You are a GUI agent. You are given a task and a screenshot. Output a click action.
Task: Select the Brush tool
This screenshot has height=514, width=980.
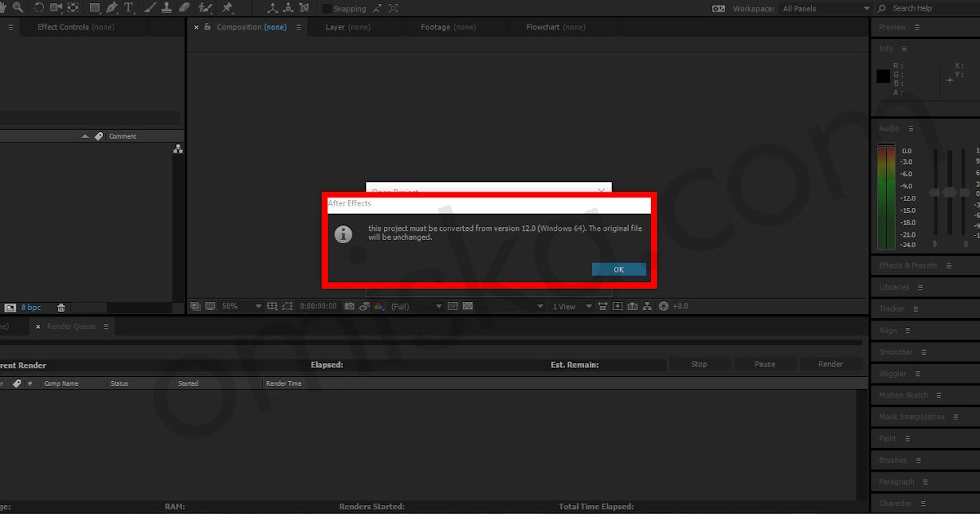click(150, 7)
